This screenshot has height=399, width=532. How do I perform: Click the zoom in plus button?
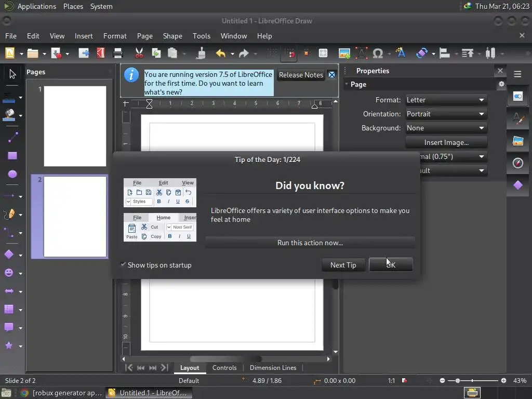[x=503, y=381]
